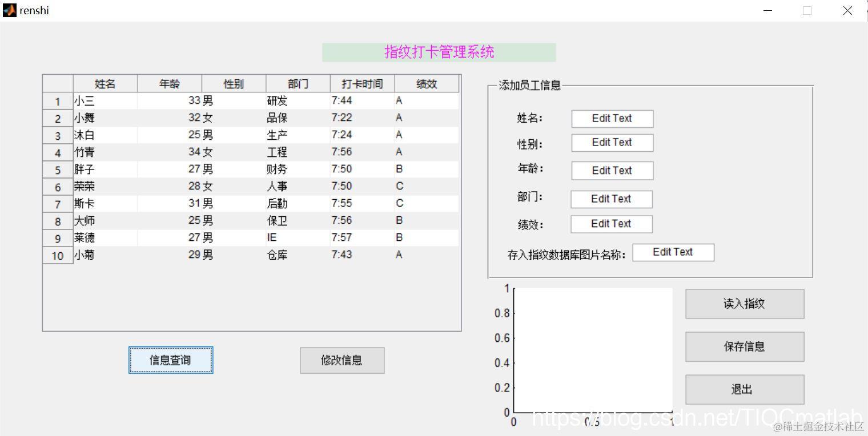Click the 部门 department Edit Text field

(612, 199)
